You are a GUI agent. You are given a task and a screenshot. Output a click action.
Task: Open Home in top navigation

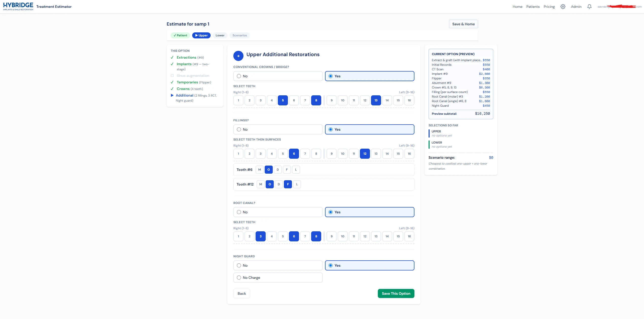pos(517,7)
